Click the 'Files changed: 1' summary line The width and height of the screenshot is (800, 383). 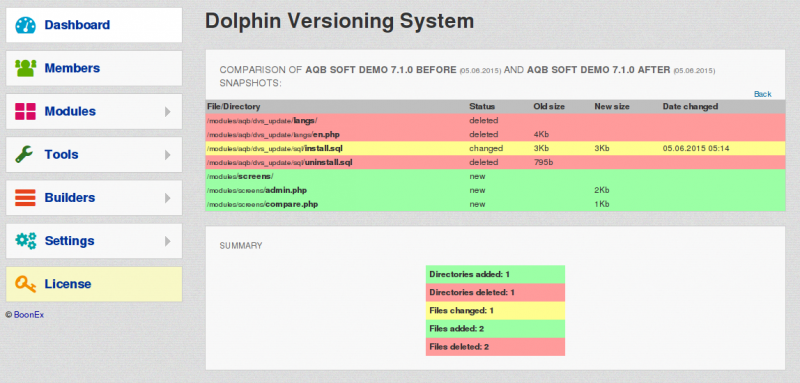click(495, 311)
